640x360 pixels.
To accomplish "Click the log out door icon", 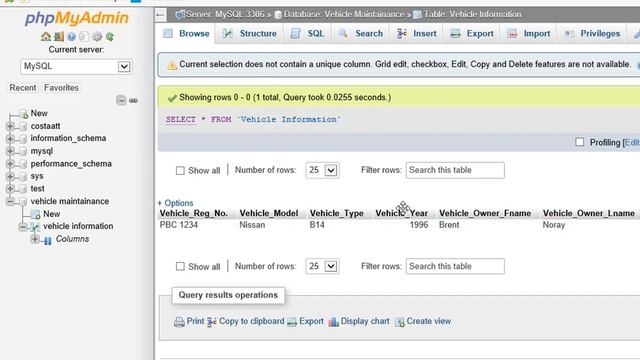I will click(59, 37).
